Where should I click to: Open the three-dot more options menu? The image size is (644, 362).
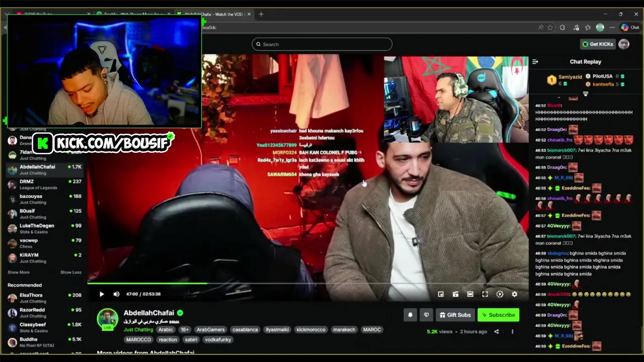point(512,331)
